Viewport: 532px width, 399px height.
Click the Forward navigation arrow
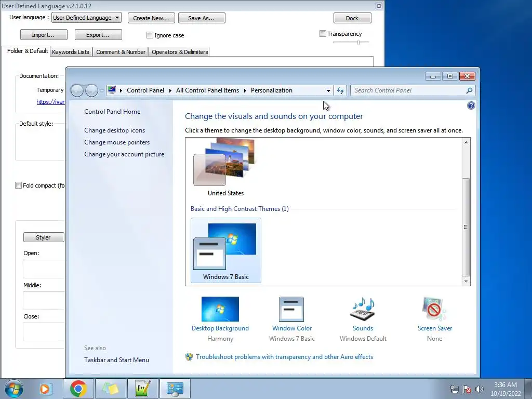(91, 90)
